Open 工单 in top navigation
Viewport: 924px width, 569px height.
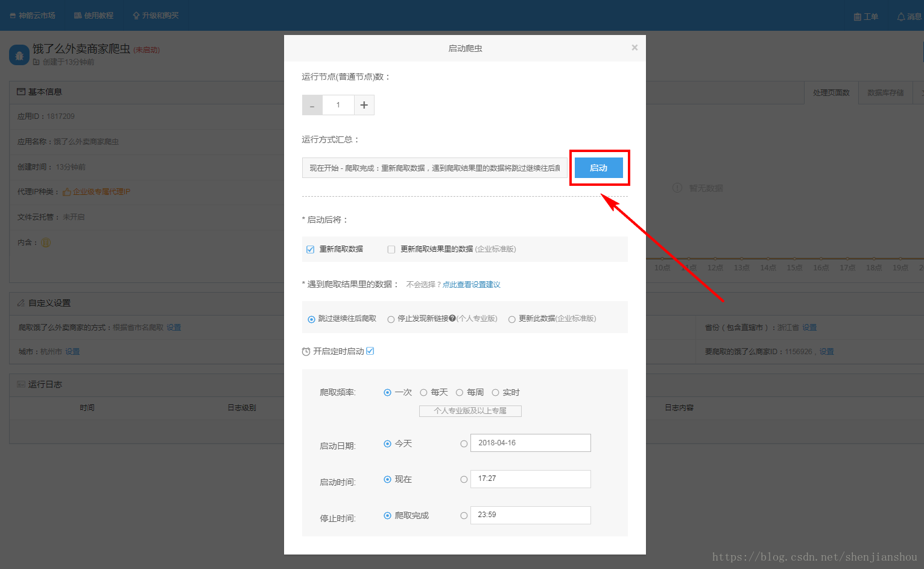tap(866, 17)
